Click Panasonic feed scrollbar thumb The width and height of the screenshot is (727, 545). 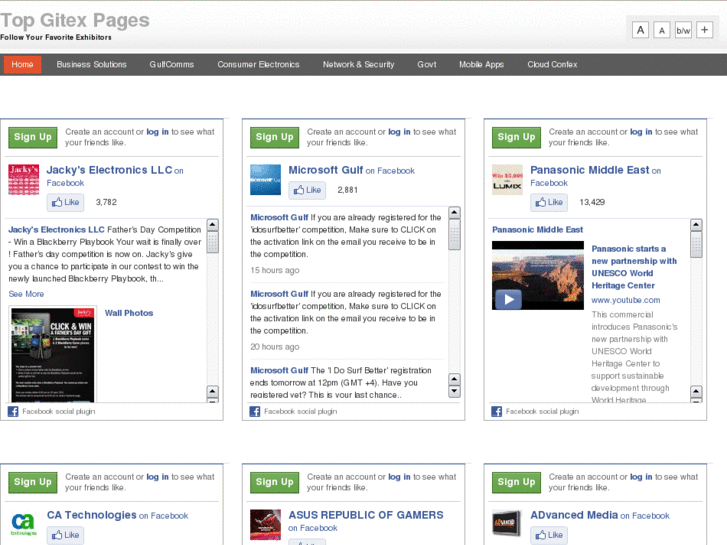(x=696, y=244)
